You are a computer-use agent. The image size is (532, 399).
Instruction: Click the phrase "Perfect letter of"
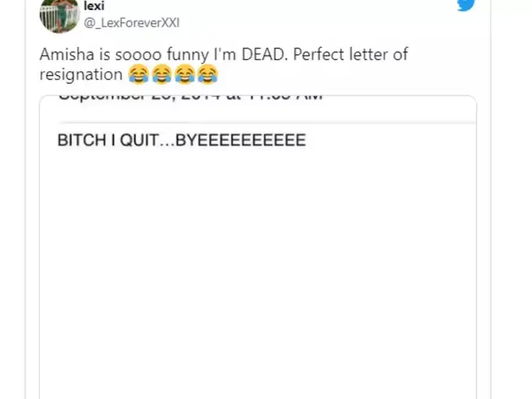click(x=350, y=54)
